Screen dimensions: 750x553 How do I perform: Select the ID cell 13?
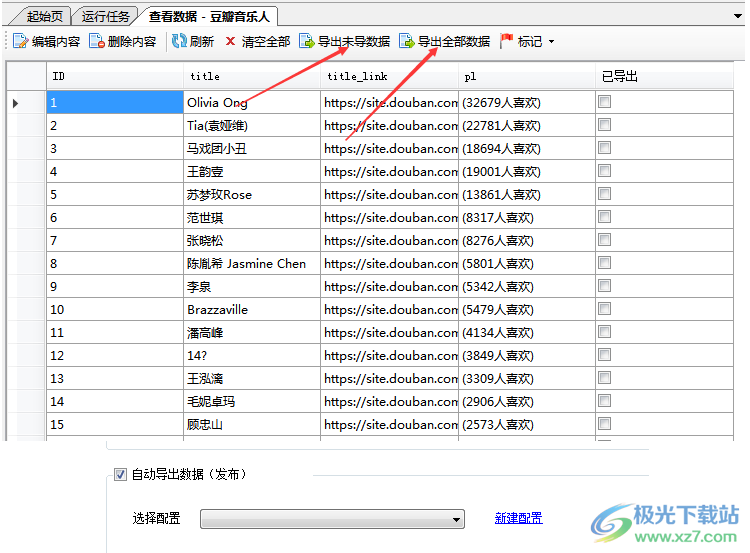115,378
